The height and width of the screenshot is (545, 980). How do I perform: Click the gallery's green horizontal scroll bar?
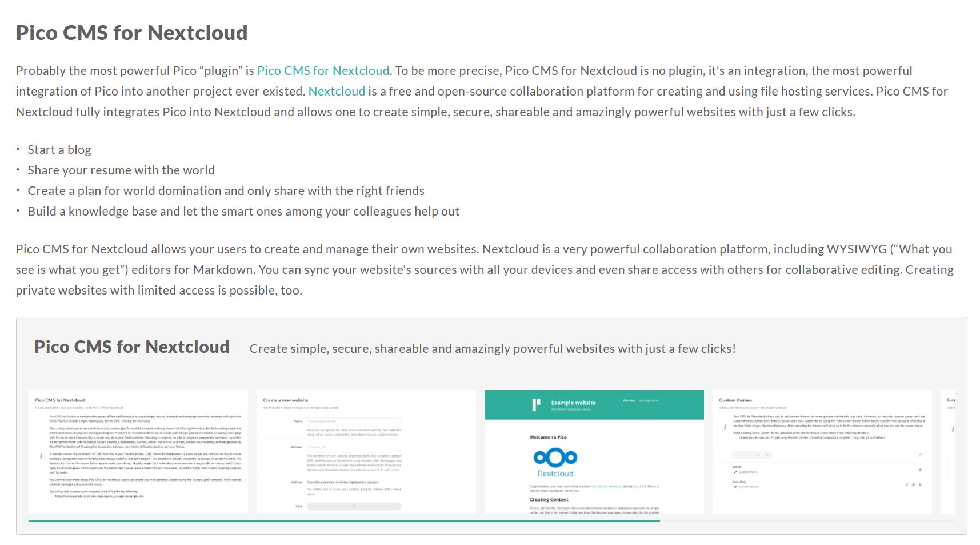(344, 521)
